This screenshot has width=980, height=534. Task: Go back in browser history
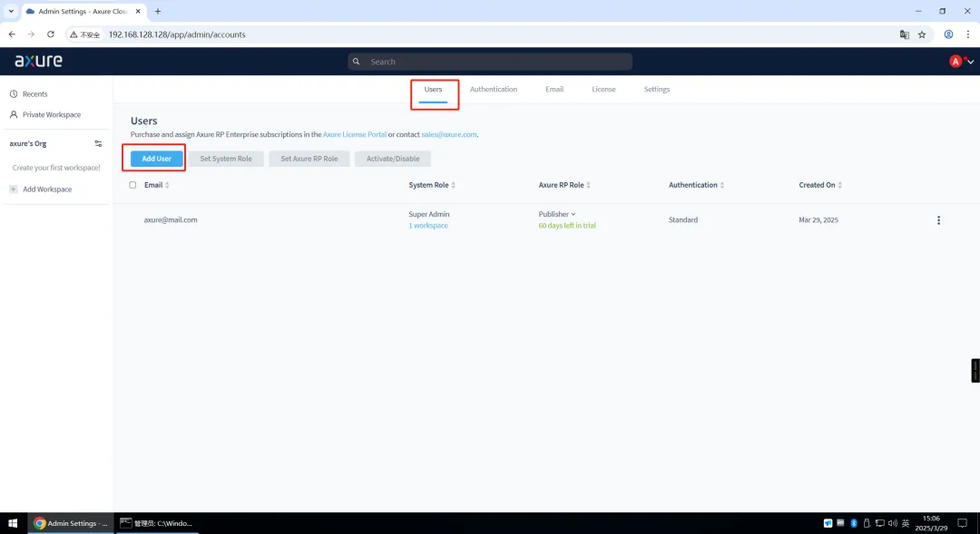pos(12,34)
